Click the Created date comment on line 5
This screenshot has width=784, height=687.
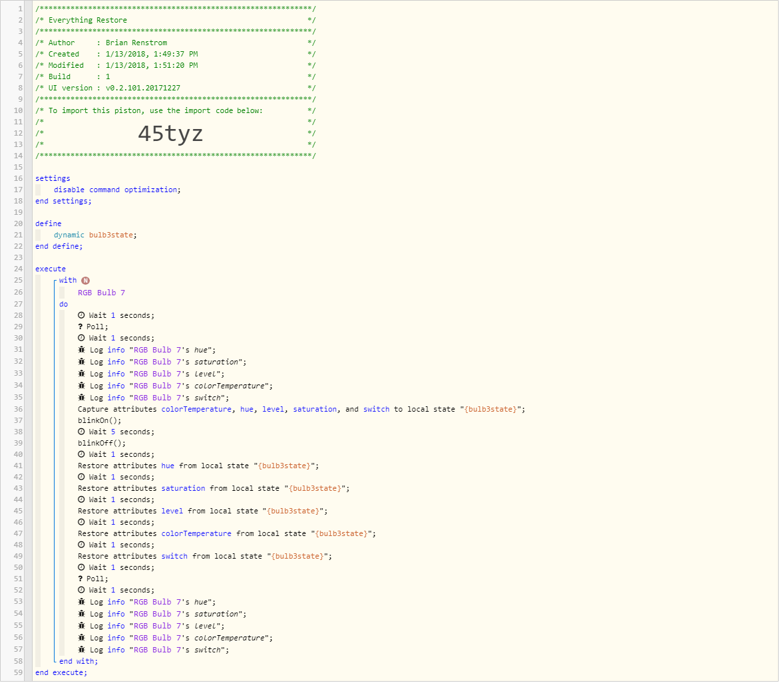pyautogui.click(x=176, y=54)
